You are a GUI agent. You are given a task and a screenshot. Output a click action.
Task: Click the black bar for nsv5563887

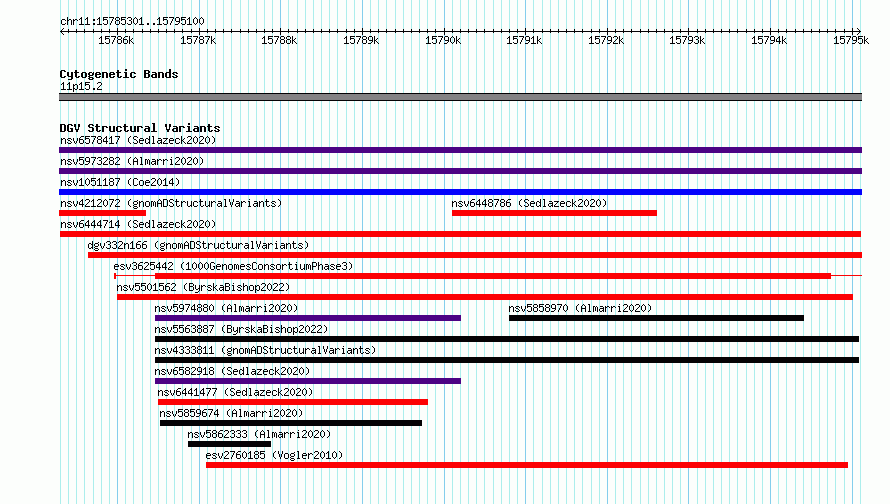507,339
